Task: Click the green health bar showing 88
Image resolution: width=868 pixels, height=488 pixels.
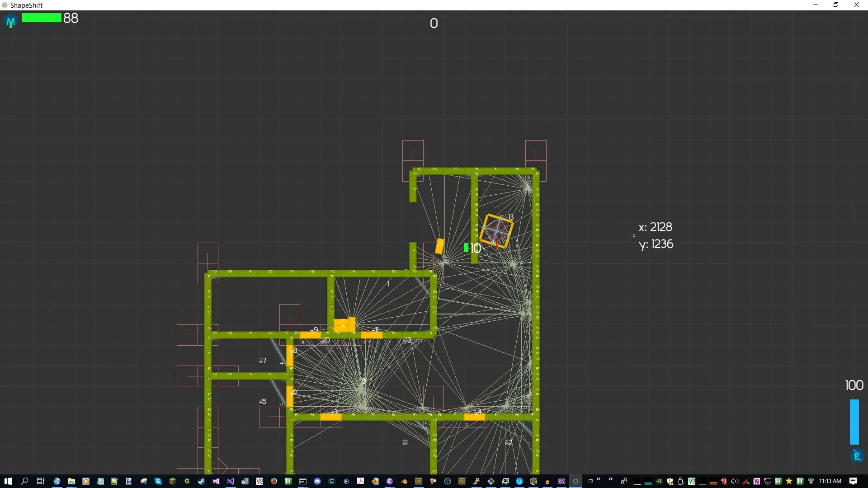Action: (x=41, y=18)
